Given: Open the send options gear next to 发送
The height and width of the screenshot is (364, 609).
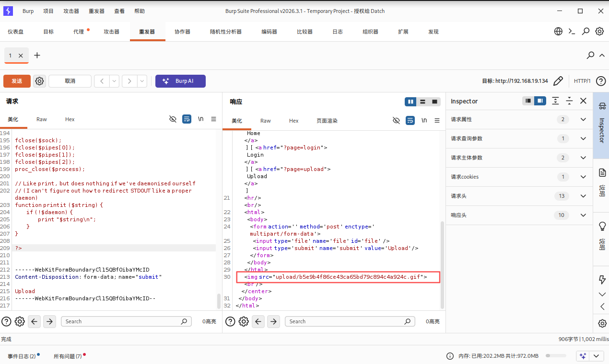Looking at the screenshot, I should 40,81.
